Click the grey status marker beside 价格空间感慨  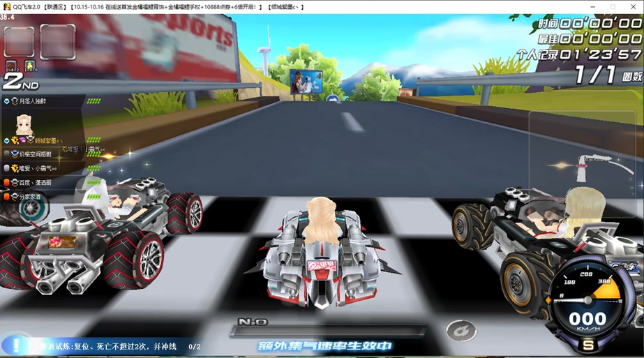point(6,154)
